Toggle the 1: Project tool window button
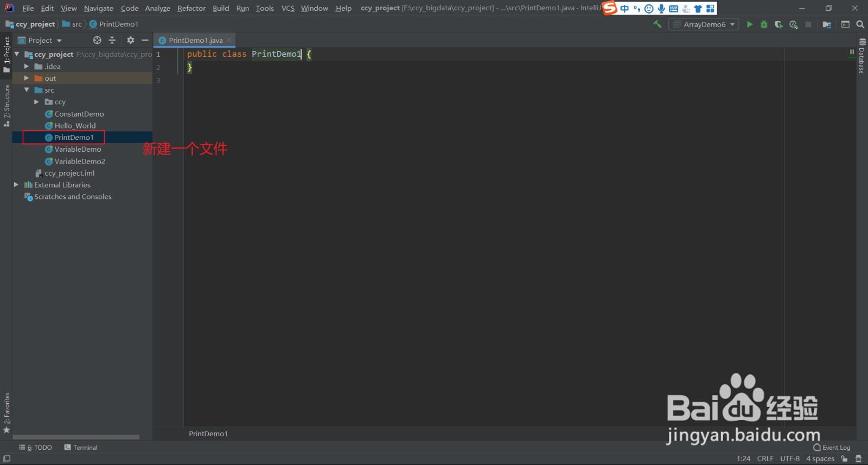Image resolution: width=868 pixels, height=465 pixels. tap(7, 54)
